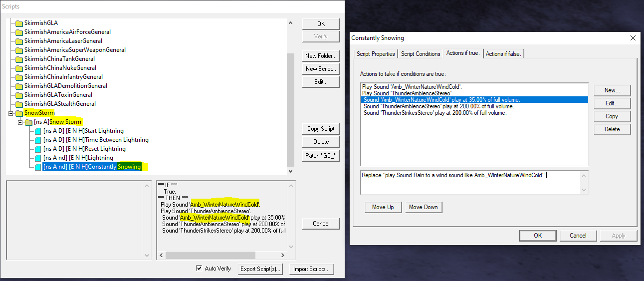The height and width of the screenshot is (281, 644).
Task: Click the Reset Lightning script icon
Action: coord(38,149)
